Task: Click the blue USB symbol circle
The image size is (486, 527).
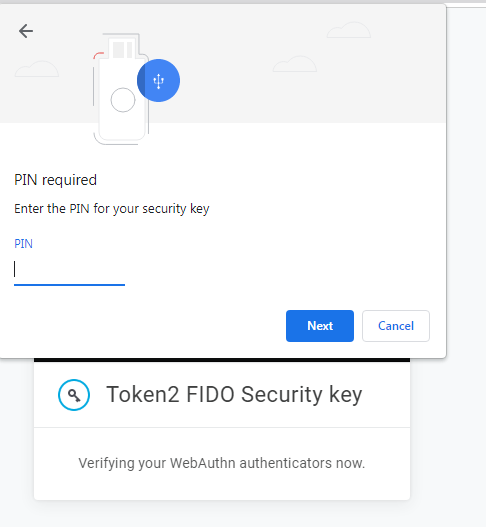Action: click(158, 81)
